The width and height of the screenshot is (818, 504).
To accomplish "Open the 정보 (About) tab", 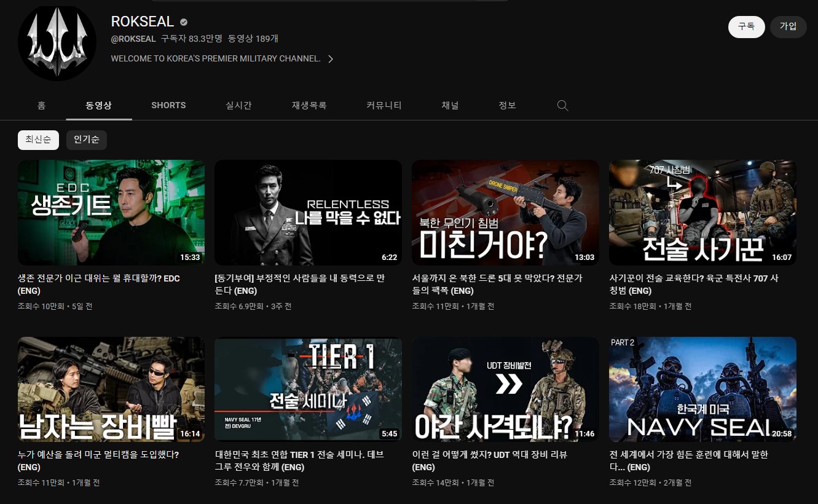I will (x=507, y=105).
